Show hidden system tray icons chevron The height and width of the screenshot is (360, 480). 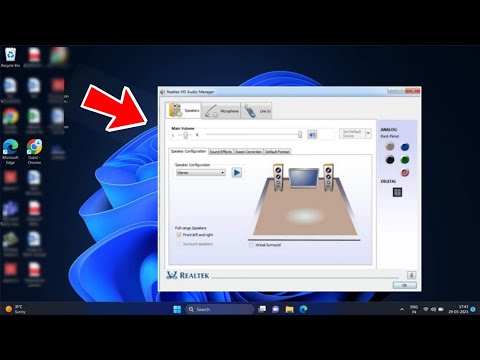pos(402,309)
